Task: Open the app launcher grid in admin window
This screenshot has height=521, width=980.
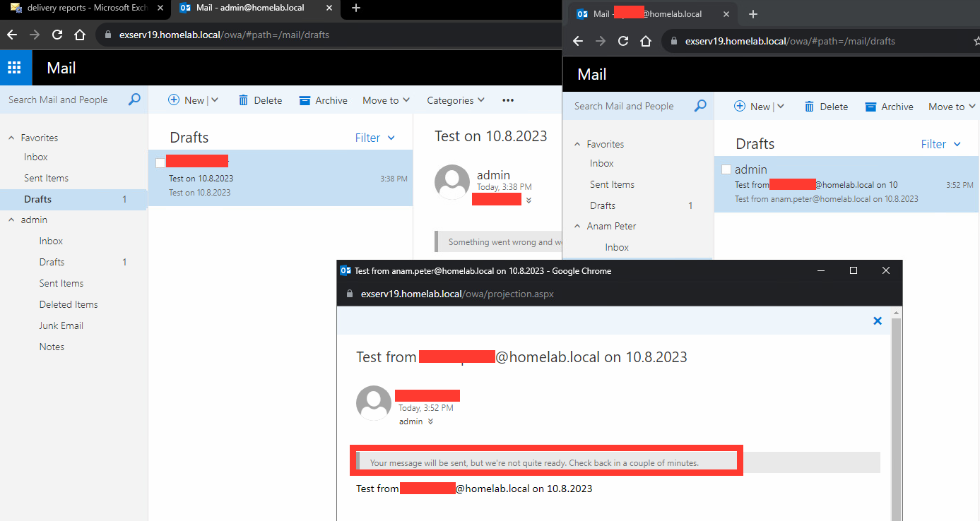Action: [14, 68]
